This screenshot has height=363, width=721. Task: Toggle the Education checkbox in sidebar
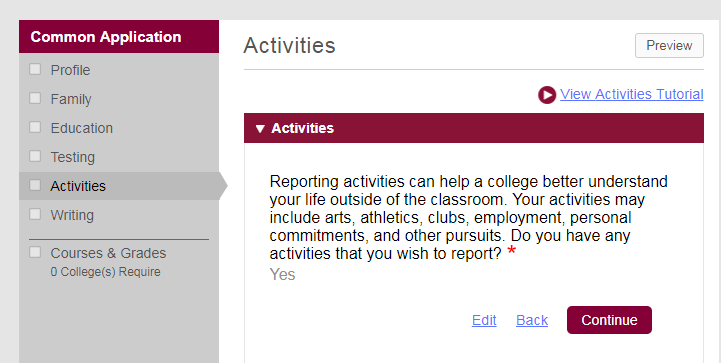35,127
